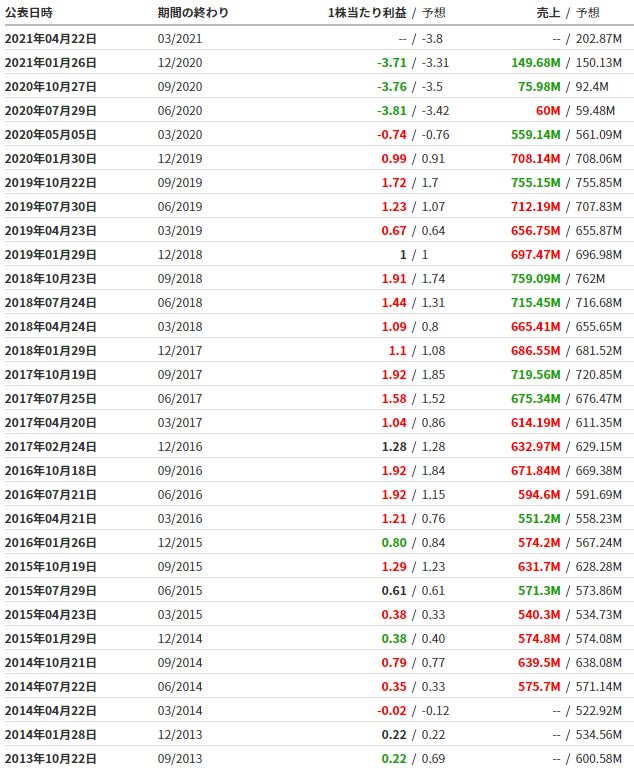Select the date 2018年10月23日
Screen dimensions: 634x779
pos(51,279)
